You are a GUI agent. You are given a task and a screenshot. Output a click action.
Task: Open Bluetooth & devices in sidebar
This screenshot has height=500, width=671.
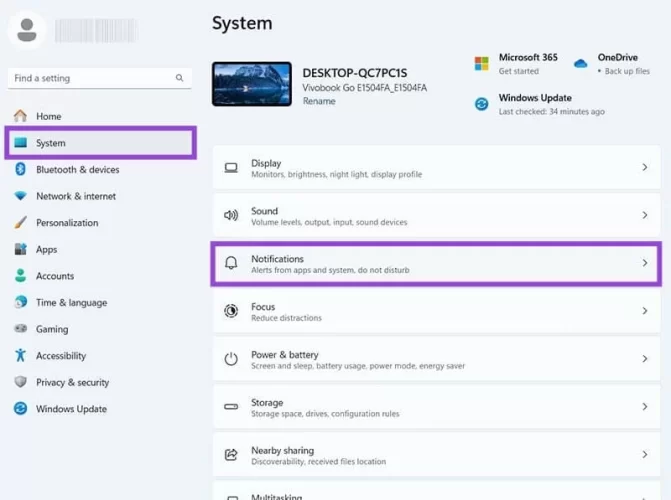(77, 170)
